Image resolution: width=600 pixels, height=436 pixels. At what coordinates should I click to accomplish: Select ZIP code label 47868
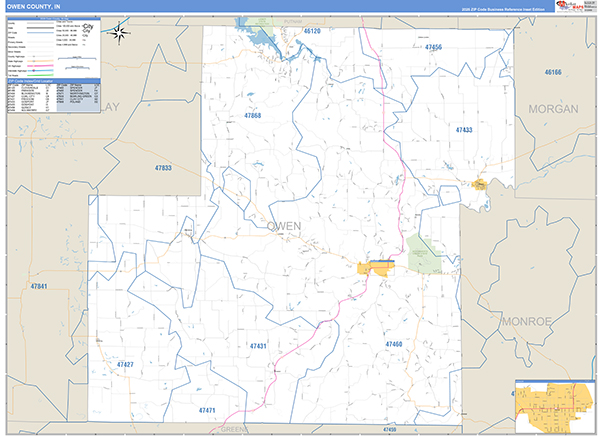coord(252,116)
